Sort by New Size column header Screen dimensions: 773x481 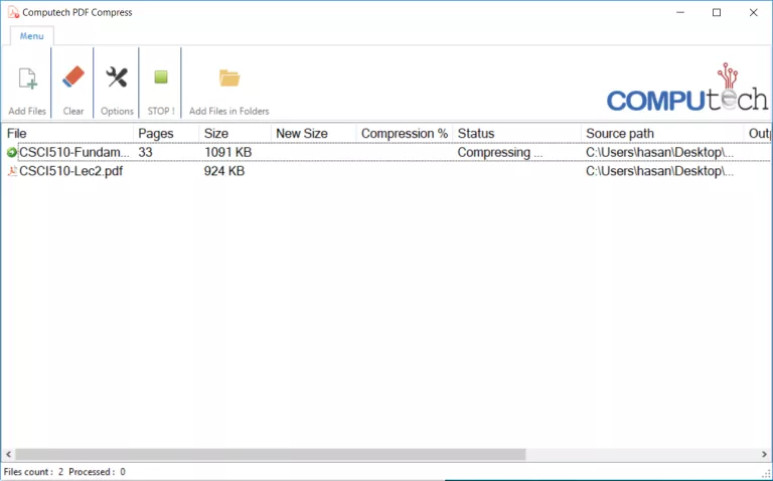point(314,134)
